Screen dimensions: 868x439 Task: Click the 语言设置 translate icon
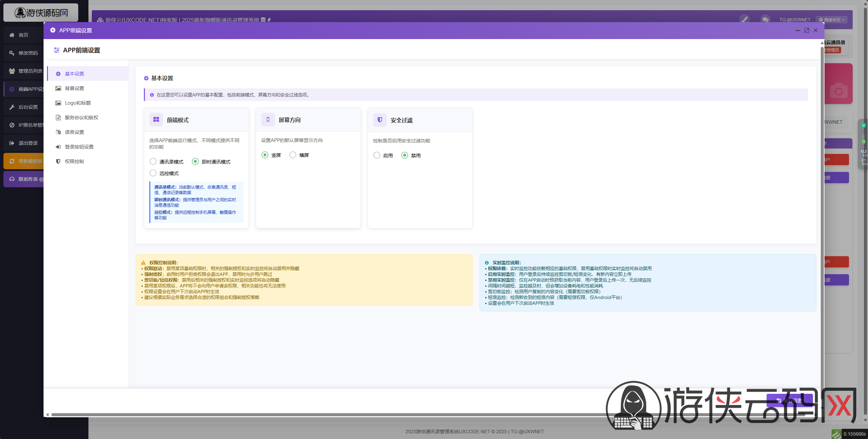click(58, 132)
